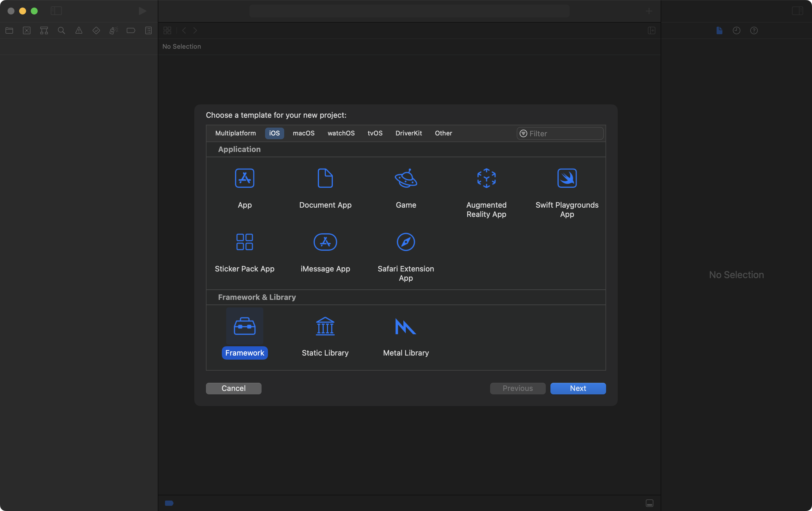Pick the iMessage App template
Viewport: 812px width, 511px height.
point(325,242)
